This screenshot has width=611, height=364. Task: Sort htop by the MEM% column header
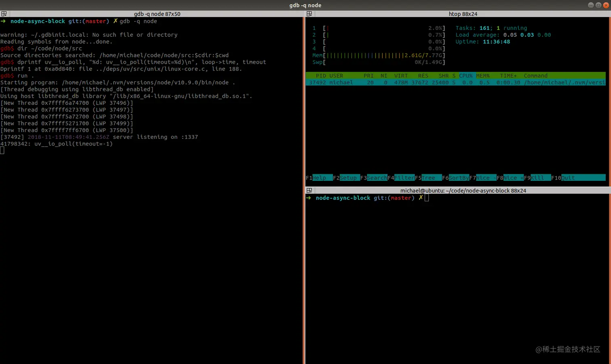pyautogui.click(x=483, y=76)
